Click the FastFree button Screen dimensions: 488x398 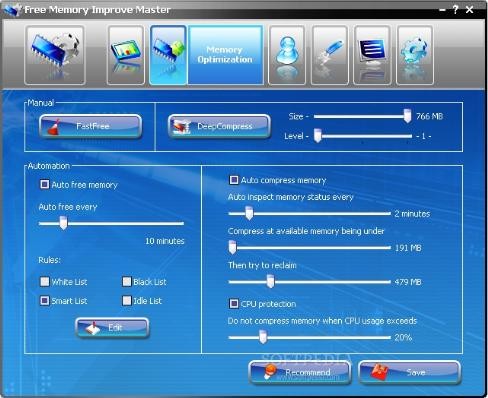tap(90, 126)
